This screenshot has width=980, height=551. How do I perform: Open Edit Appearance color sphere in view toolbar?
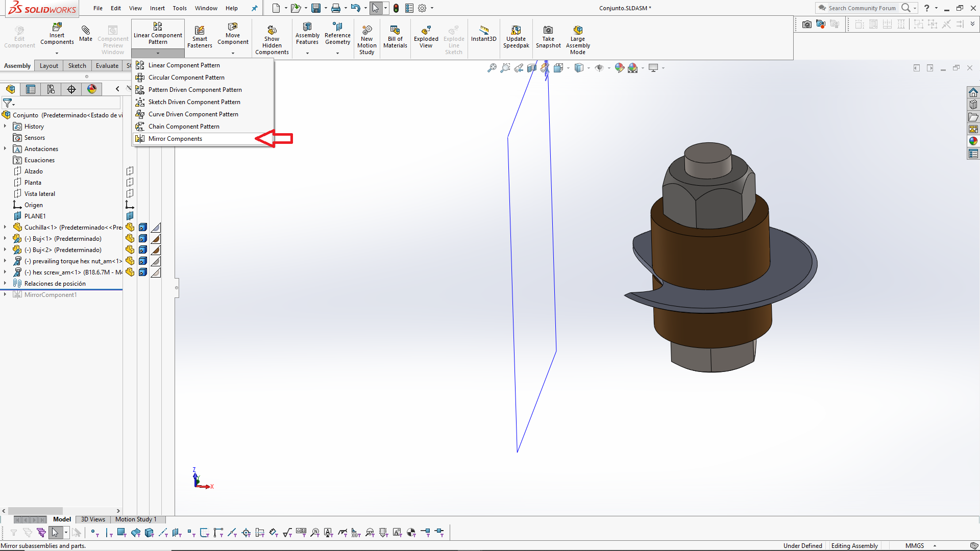(x=620, y=67)
